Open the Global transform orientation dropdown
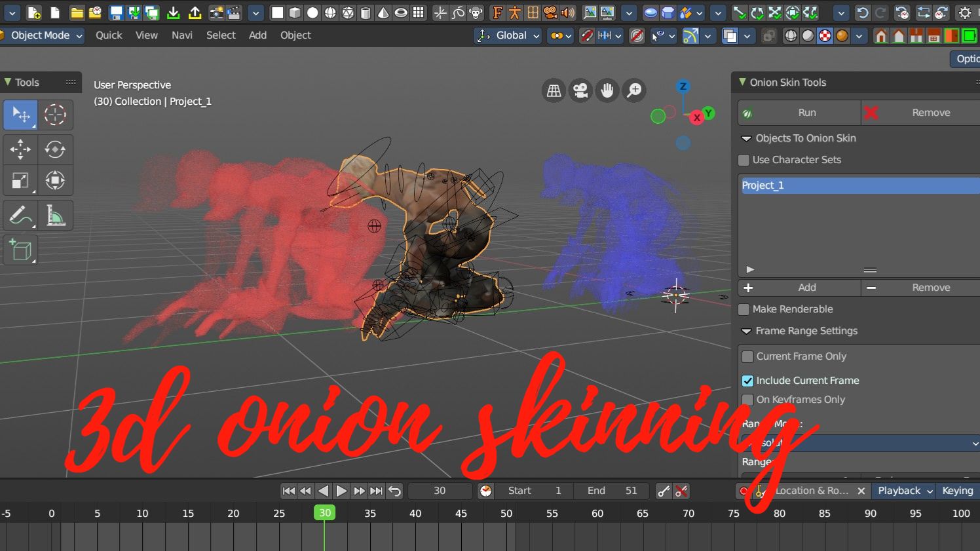 (509, 35)
